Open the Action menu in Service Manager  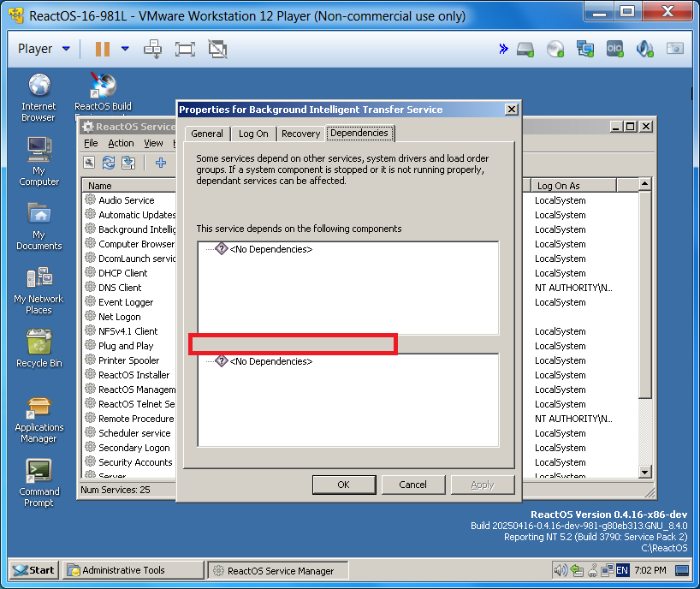[x=121, y=143]
